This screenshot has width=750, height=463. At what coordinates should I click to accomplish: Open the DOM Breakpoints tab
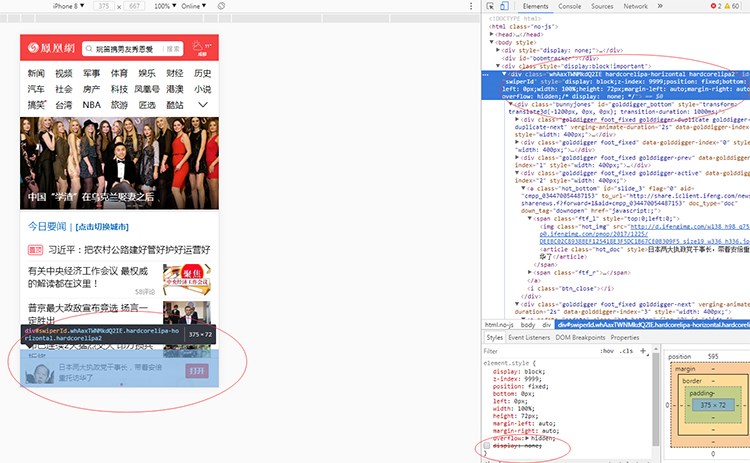point(580,337)
